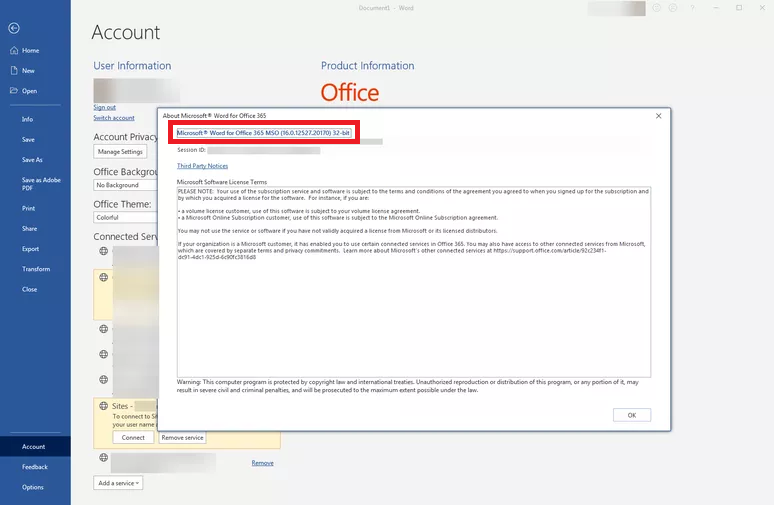Click OK in the About dialog
774x505 pixels.
(x=632, y=415)
